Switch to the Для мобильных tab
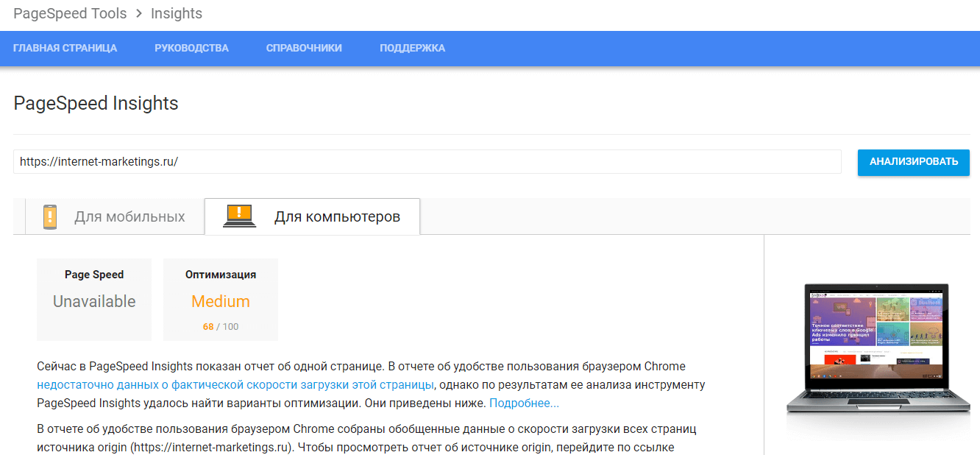Screen dimensions: 980x455 click(x=129, y=217)
